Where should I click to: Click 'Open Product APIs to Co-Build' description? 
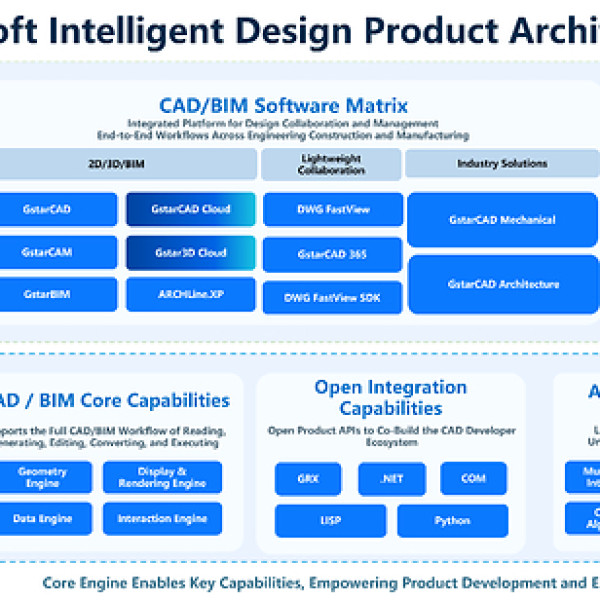click(391, 436)
